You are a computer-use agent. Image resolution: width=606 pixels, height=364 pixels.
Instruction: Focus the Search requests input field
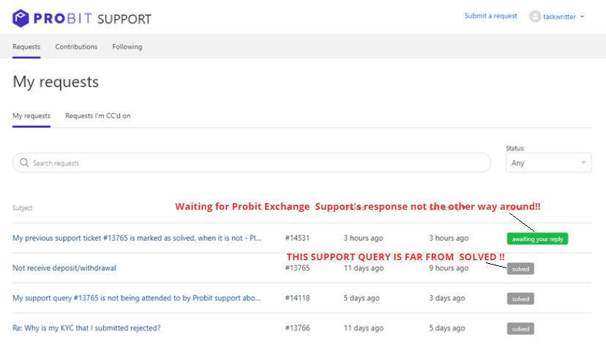click(252, 163)
